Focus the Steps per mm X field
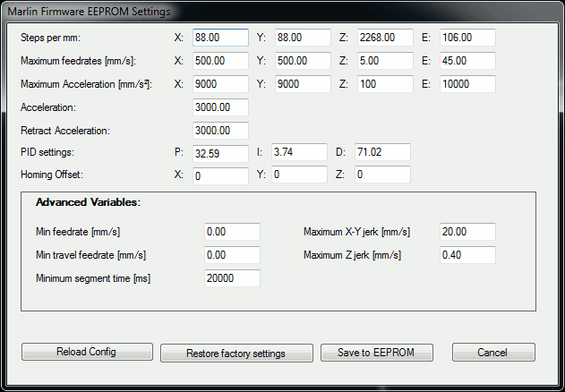The width and height of the screenshot is (565, 392). click(x=220, y=38)
